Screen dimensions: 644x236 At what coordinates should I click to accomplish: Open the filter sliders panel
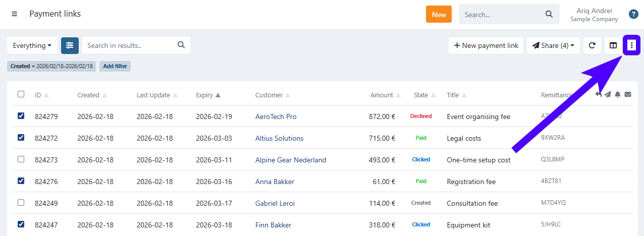click(x=70, y=45)
